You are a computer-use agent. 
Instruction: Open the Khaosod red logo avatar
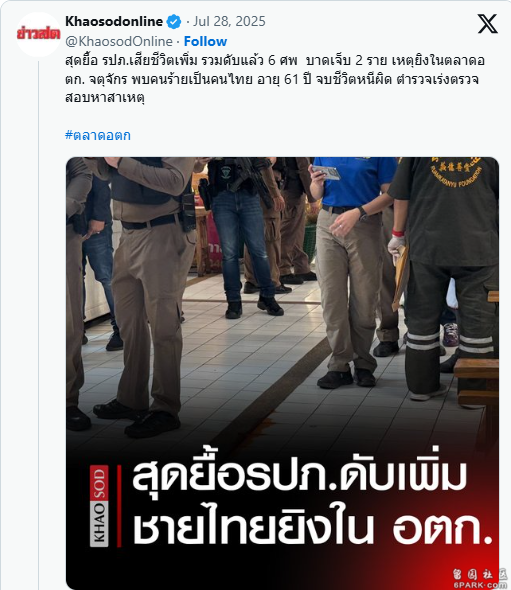(38, 34)
